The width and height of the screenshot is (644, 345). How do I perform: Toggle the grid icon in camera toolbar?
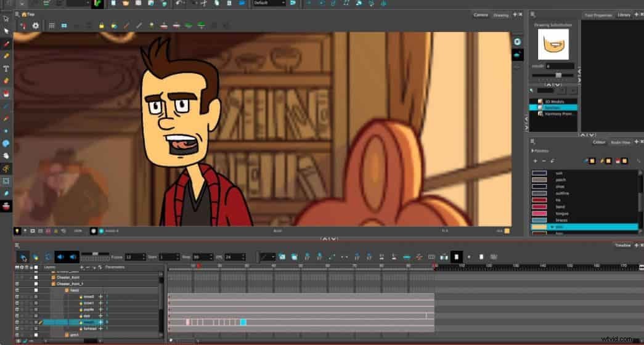[52, 25]
